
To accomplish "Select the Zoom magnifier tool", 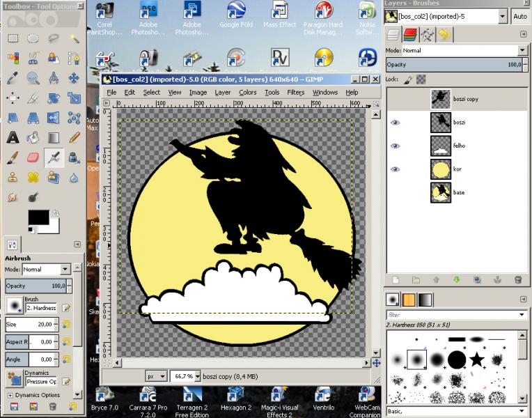I will tap(33, 78).
